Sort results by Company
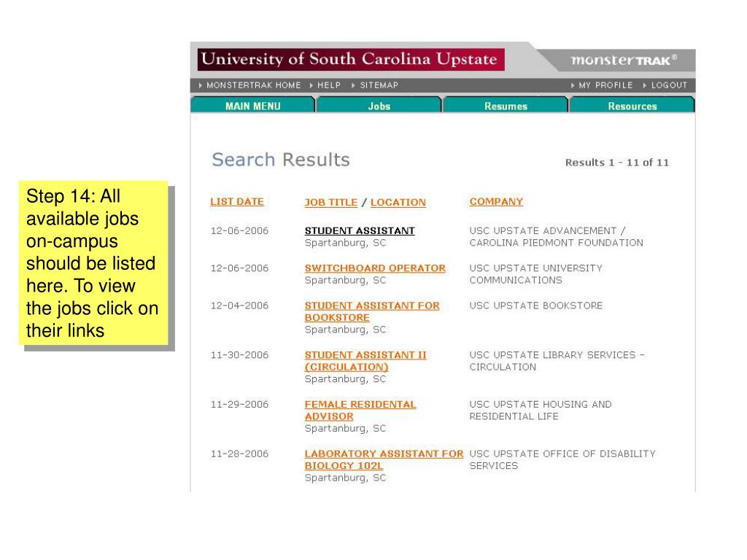Image resolution: width=747 pixels, height=560 pixels. click(496, 202)
